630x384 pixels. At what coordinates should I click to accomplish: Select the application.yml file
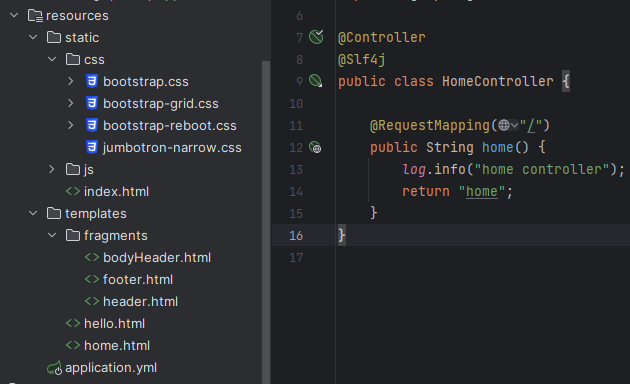click(x=111, y=368)
